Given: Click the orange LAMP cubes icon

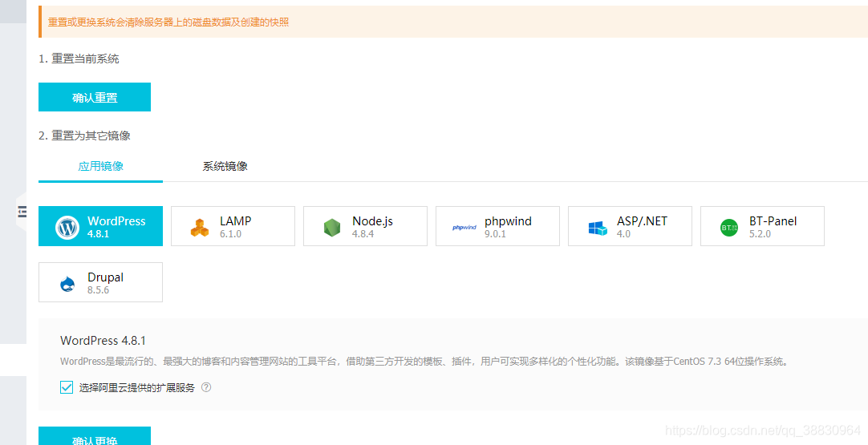Looking at the screenshot, I should [x=199, y=228].
